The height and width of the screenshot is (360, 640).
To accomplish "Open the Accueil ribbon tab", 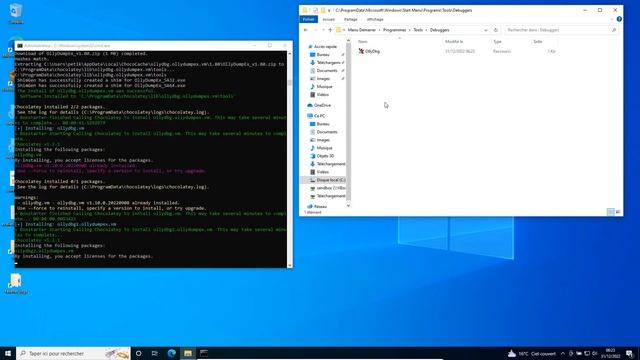I will tap(329, 19).
